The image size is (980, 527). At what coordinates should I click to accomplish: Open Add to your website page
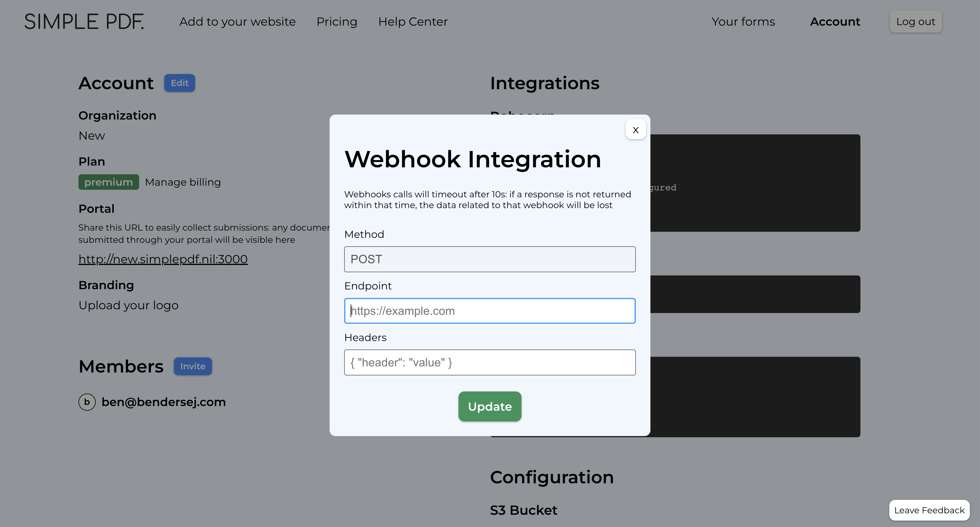pos(237,22)
